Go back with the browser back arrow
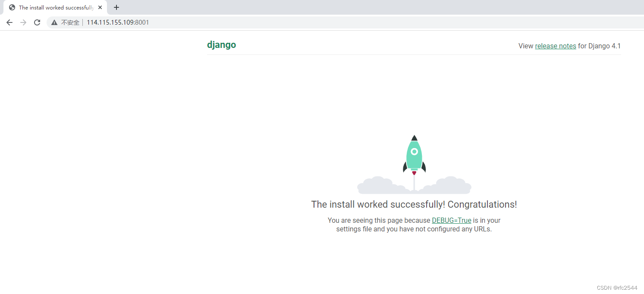Viewport: 644px width, 294px height. [9, 22]
